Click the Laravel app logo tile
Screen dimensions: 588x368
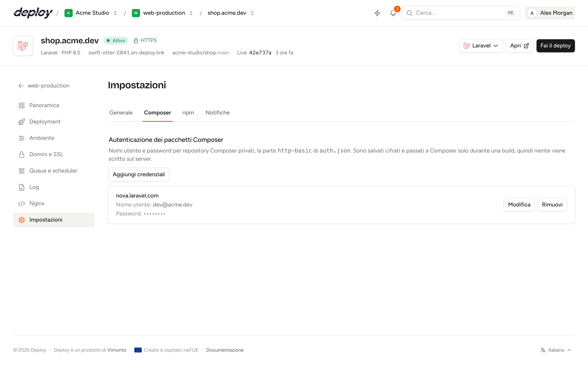click(x=23, y=46)
